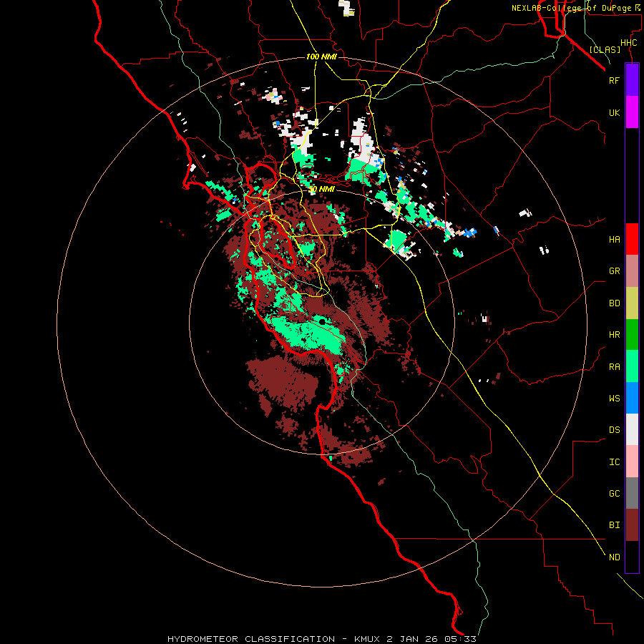This screenshot has width=644, height=644.
Task: Click the GC gray legend swatch
Action: (632, 493)
